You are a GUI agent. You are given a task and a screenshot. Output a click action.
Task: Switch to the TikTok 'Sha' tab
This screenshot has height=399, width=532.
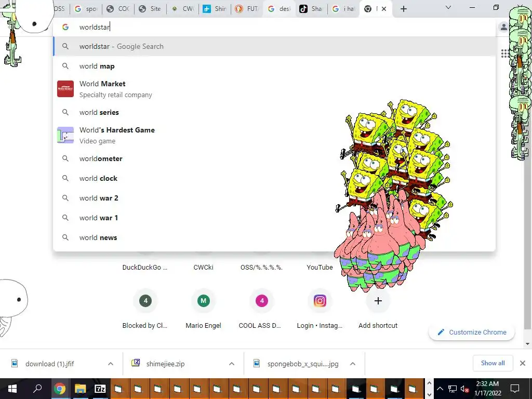coord(311,9)
